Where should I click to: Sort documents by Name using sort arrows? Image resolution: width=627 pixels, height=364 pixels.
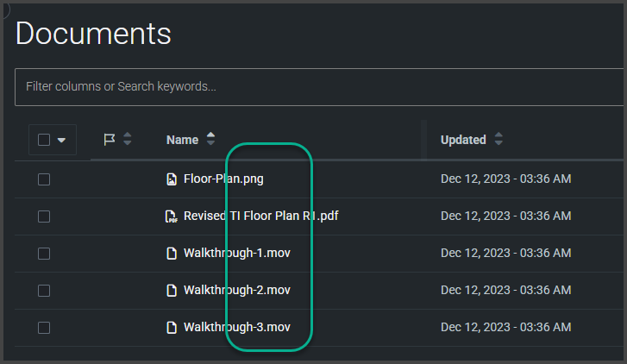[210, 139]
